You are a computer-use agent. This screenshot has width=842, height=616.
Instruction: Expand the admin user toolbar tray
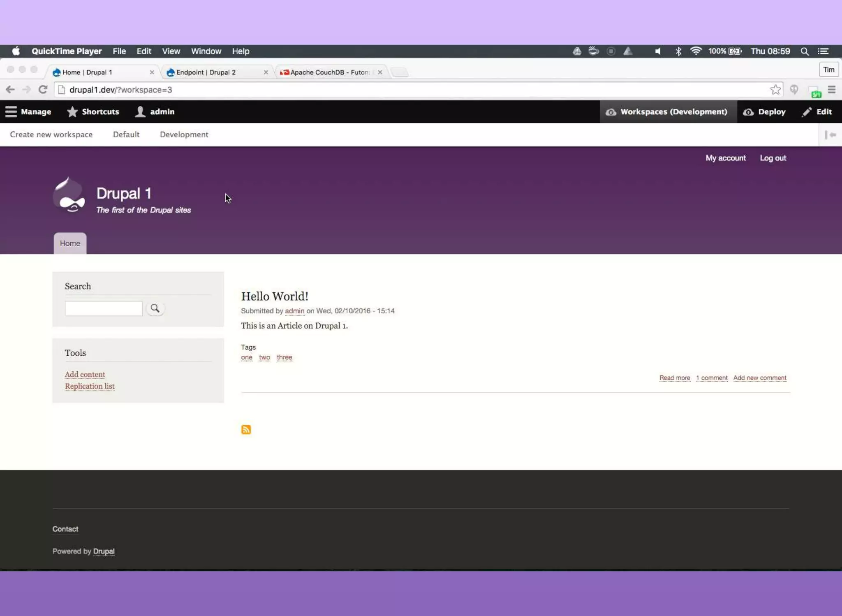coord(155,112)
